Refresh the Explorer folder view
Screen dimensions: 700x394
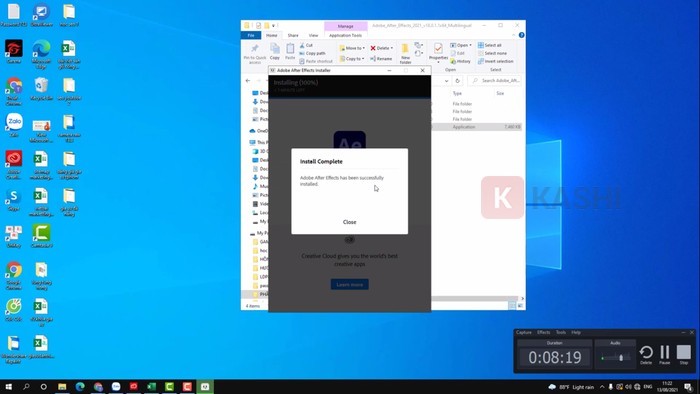457,81
